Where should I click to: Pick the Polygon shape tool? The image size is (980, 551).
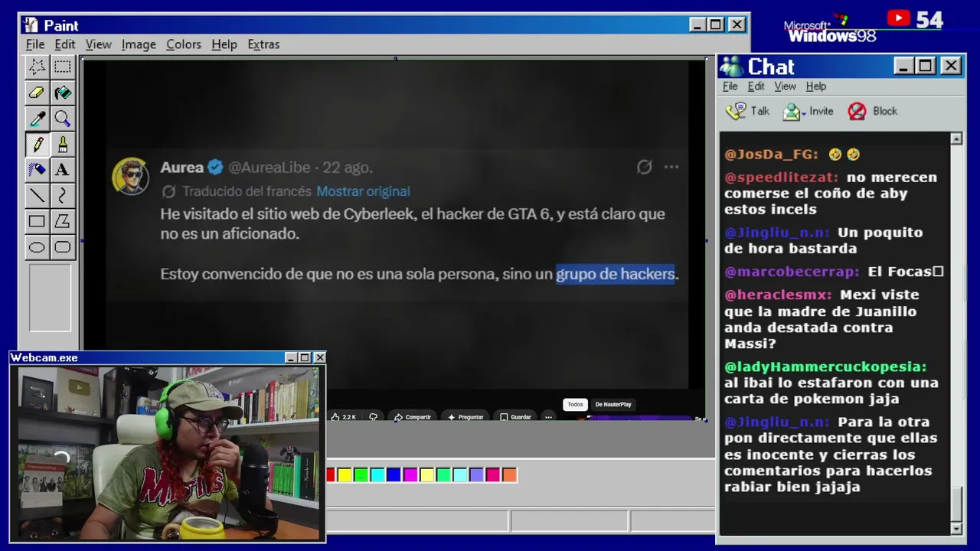click(x=63, y=222)
